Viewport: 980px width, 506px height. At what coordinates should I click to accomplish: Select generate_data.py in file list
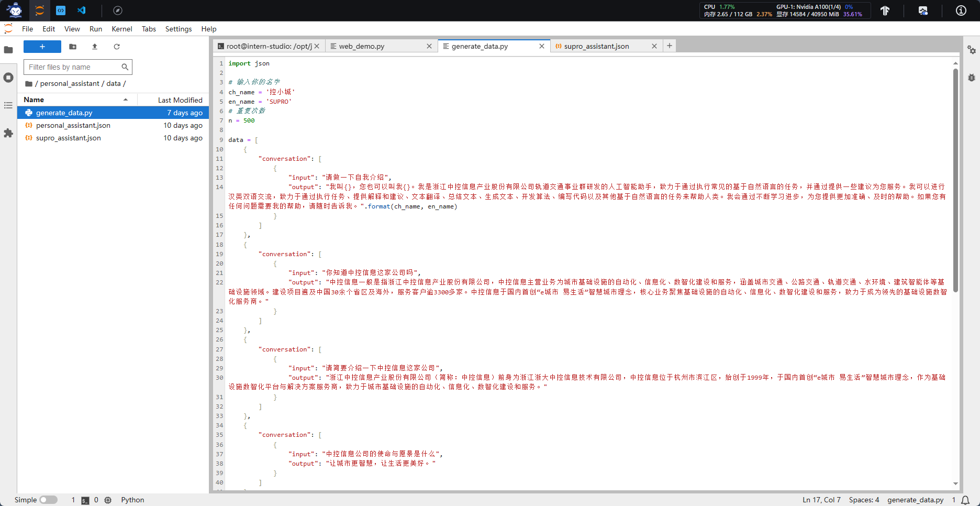pos(113,113)
